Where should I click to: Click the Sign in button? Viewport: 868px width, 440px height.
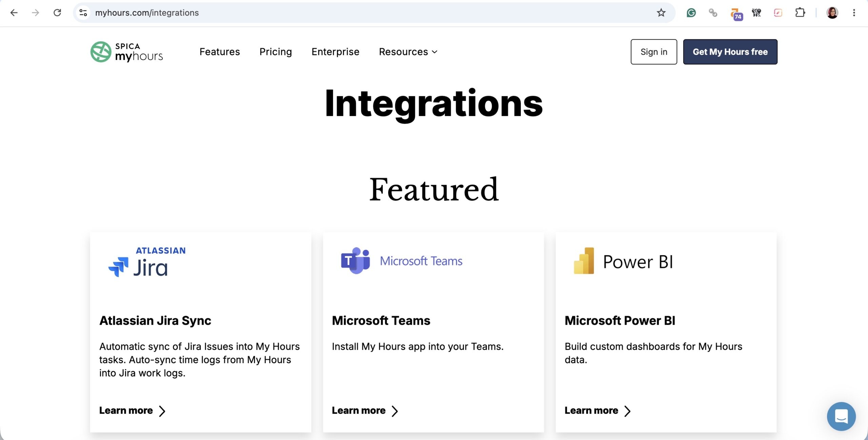point(653,52)
